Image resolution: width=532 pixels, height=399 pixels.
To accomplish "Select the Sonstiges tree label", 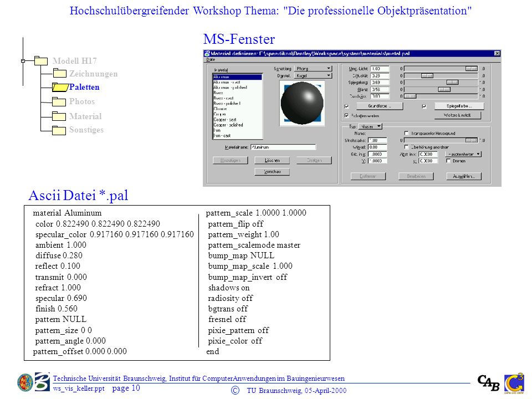I will pyautogui.click(x=86, y=130).
